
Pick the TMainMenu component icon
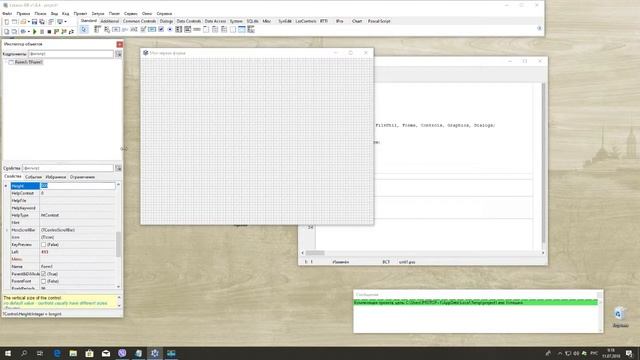[x=97, y=29]
